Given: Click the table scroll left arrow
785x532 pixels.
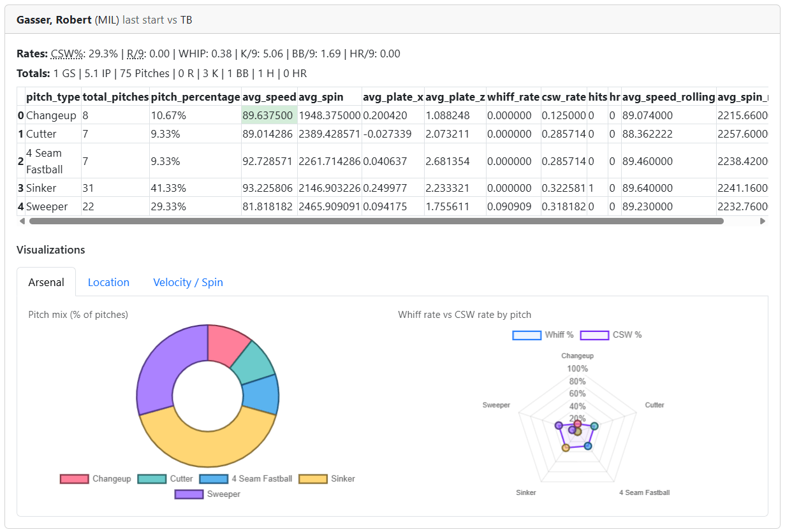Looking at the screenshot, I should [x=22, y=221].
